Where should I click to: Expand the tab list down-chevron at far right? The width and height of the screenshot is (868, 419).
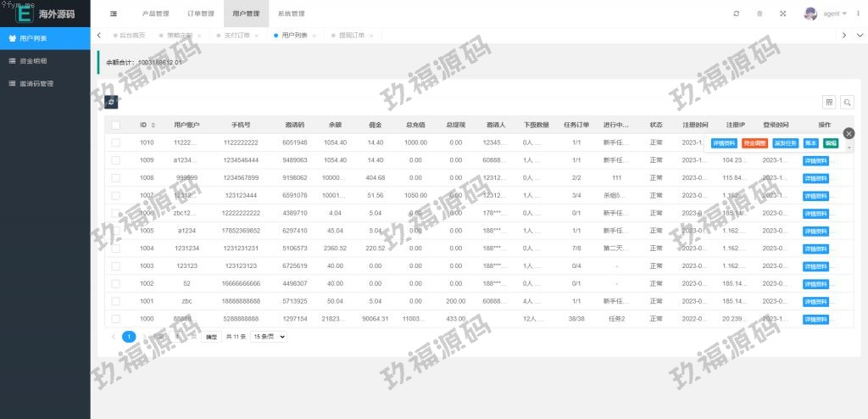point(859,35)
